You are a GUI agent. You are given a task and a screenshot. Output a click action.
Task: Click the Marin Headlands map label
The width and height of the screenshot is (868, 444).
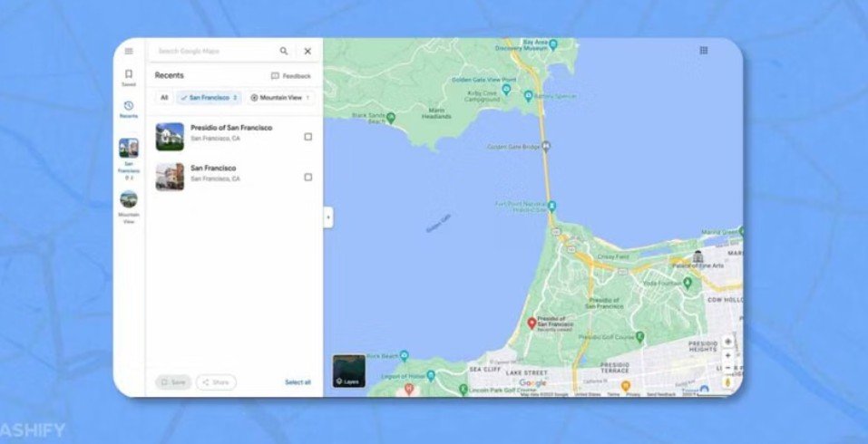(x=436, y=113)
